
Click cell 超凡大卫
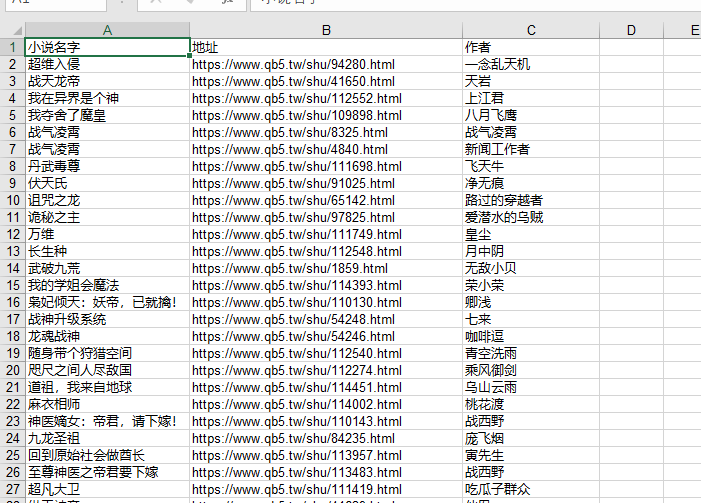coord(108,489)
